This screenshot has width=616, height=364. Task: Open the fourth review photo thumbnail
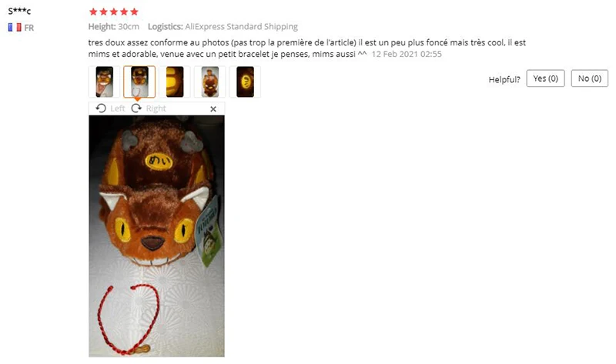pos(209,82)
